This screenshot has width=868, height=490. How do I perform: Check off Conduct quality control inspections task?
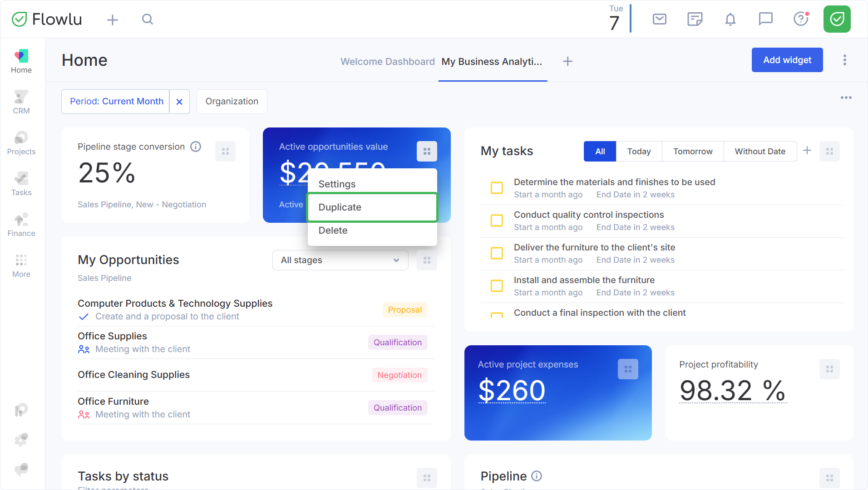[x=497, y=220]
